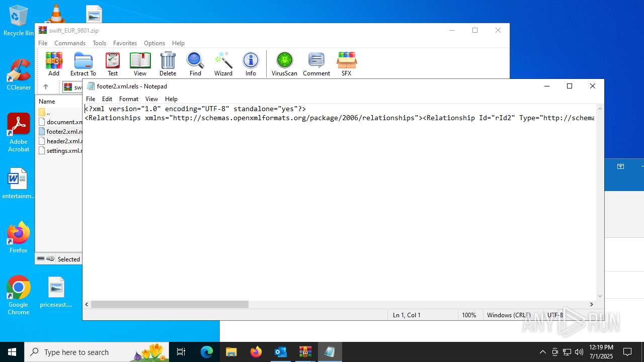The width and height of the screenshot is (644, 362).
Task: Switch to Outlook in taskbar
Action: [281, 352]
